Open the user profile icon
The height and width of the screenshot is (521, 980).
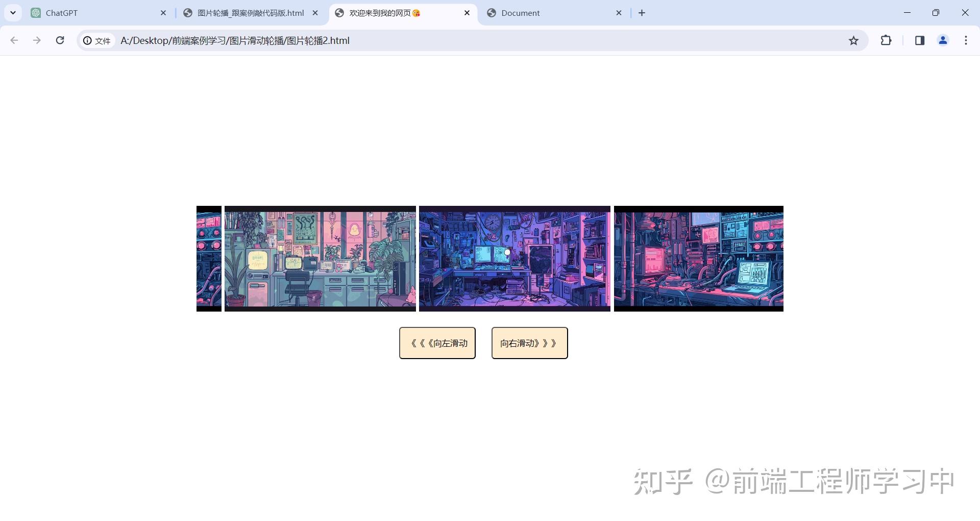(943, 40)
